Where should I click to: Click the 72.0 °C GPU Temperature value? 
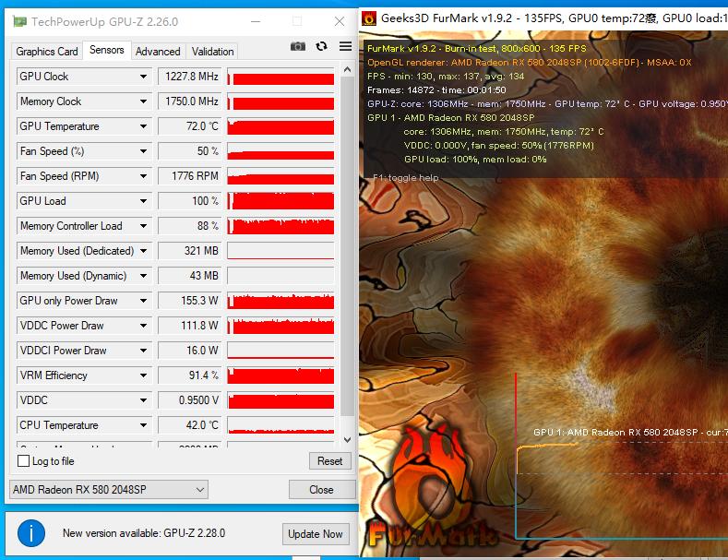click(x=189, y=125)
